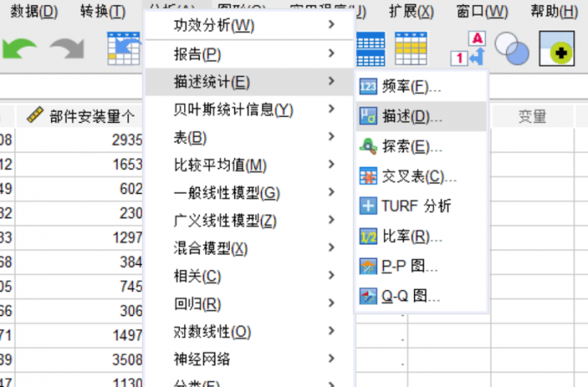Select the cell showing 306
588x387 pixels.
point(80,311)
